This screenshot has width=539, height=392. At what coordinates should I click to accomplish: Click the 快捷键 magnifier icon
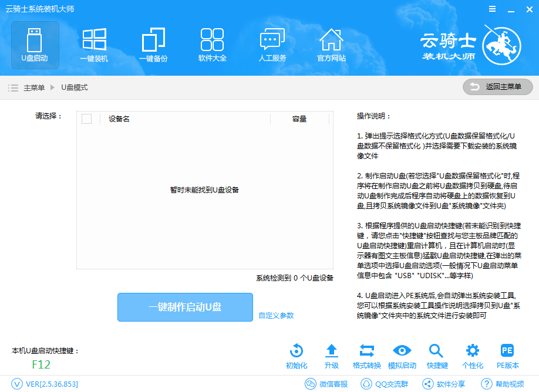tap(436, 351)
